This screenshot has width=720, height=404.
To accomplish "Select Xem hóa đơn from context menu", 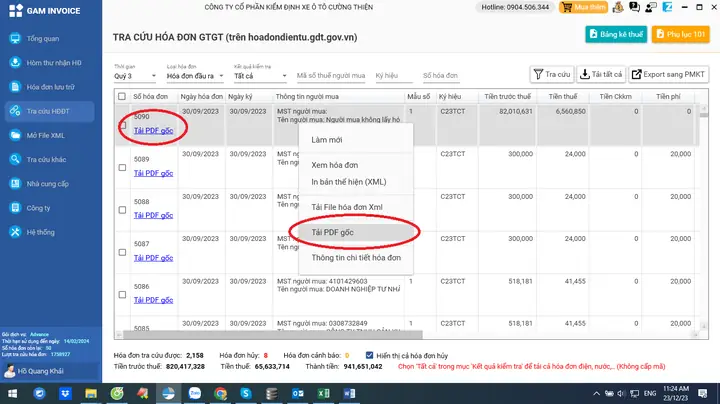I will (x=334, y=164).
